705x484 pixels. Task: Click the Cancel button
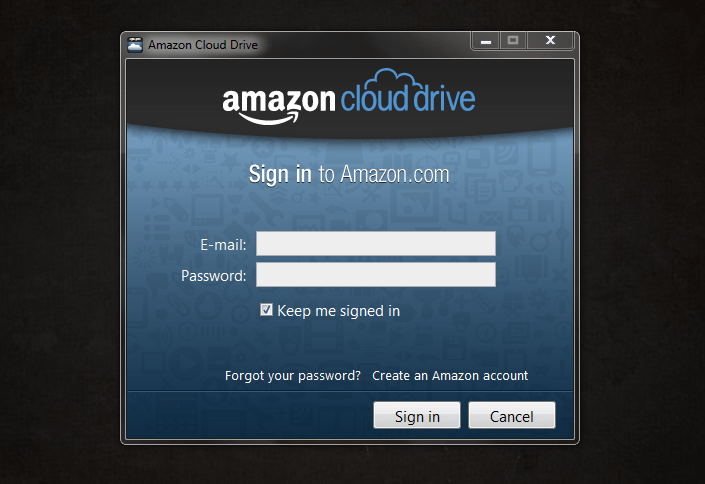tap(512, 415)
